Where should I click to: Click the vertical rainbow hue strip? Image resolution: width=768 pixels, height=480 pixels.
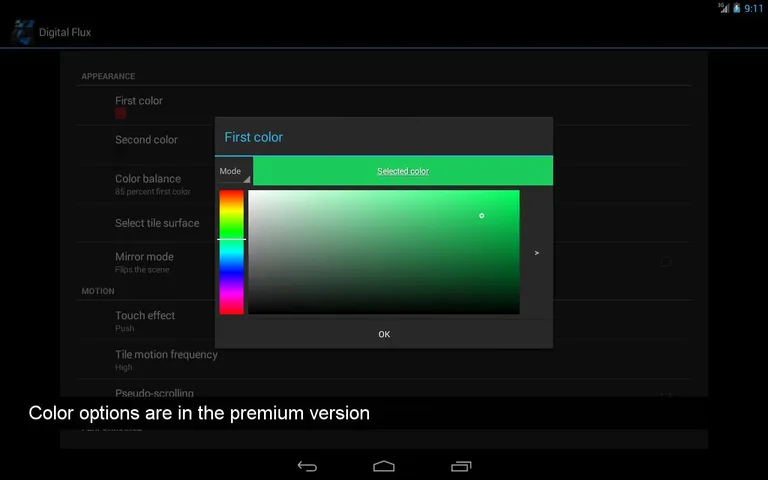(x=231, y=252)
